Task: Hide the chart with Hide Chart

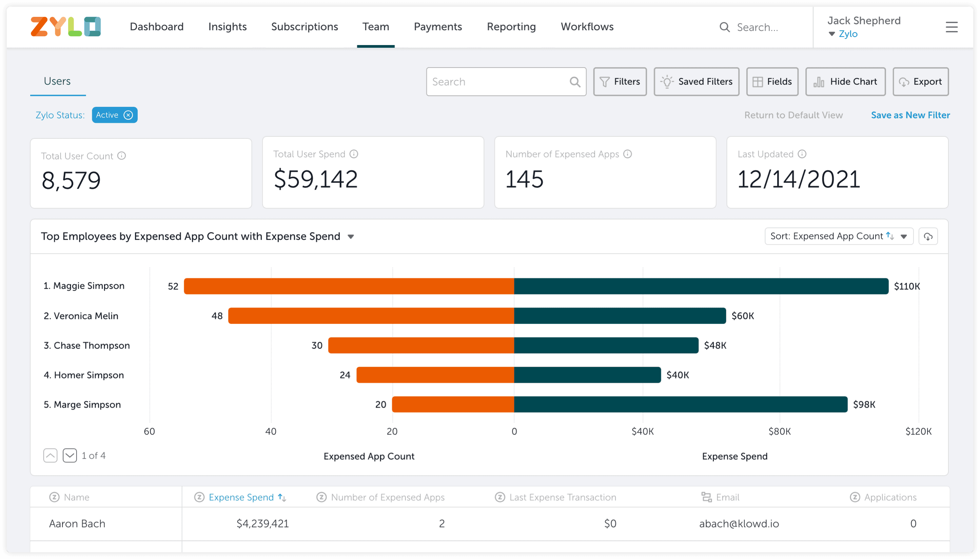Action: point(845,82)
